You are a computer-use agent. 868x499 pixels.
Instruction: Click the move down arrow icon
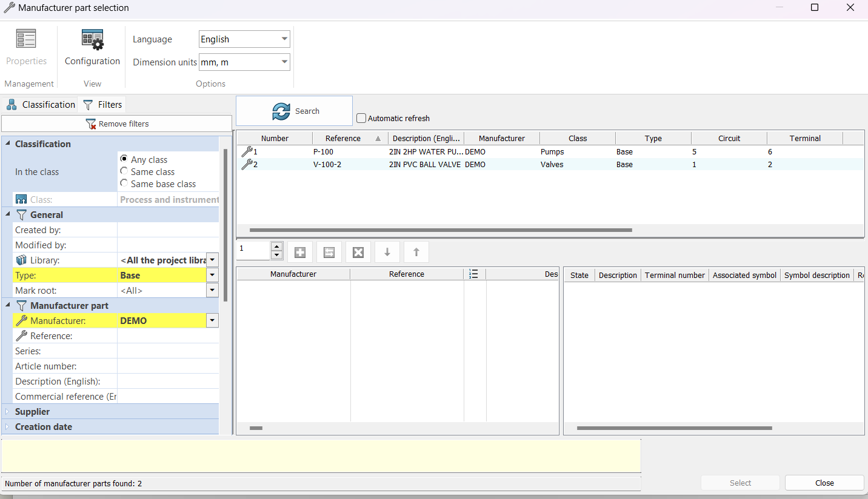pyautogui.click(x=387, y=253)
